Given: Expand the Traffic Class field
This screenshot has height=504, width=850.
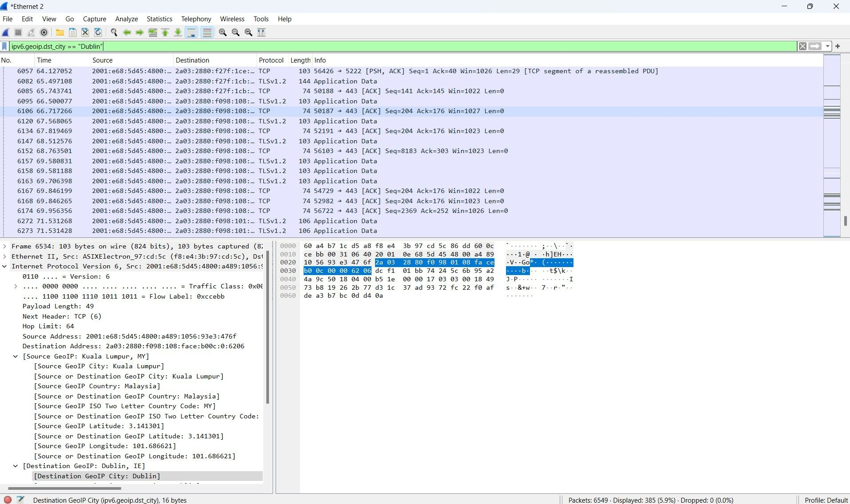Looking at the screenshot, I should pos(16,287).
